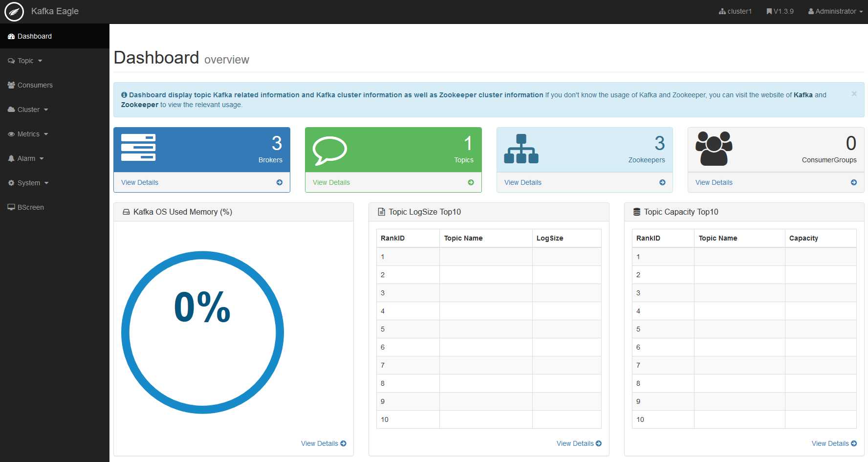Click the Zookeepers sitemap icon
868x462 pixels.
coord(521,149)
